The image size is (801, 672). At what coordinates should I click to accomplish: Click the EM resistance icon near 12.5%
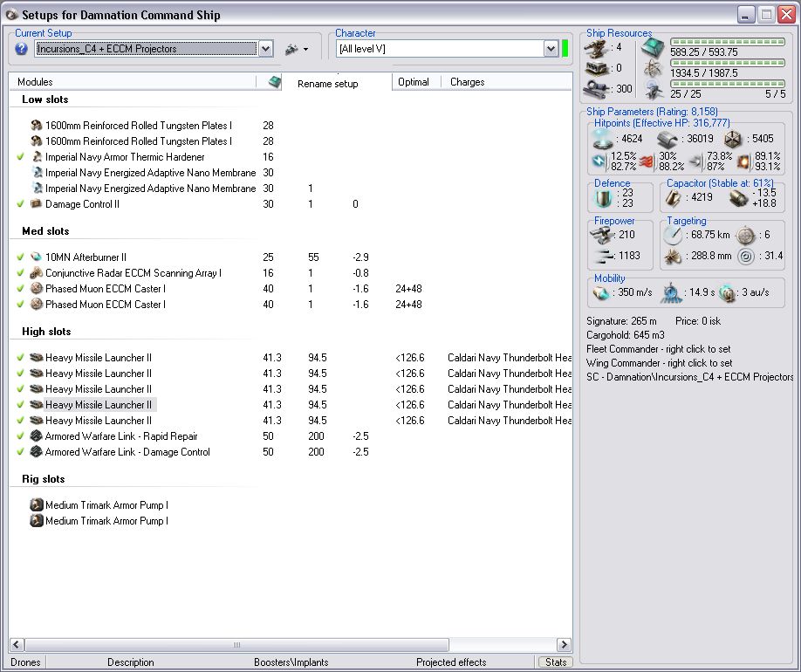(599, 161)
